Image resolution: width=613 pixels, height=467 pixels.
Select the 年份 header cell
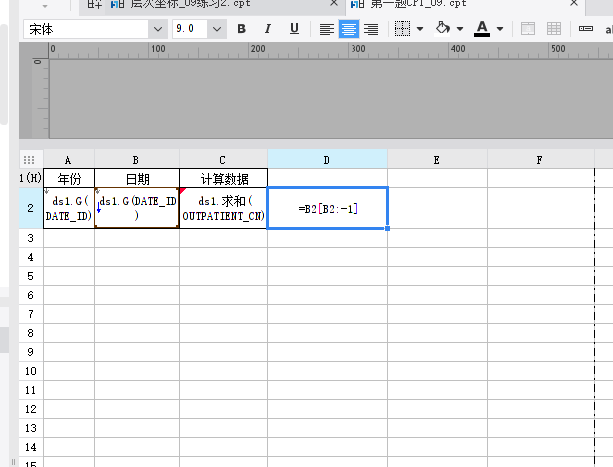tap(69, 178)
